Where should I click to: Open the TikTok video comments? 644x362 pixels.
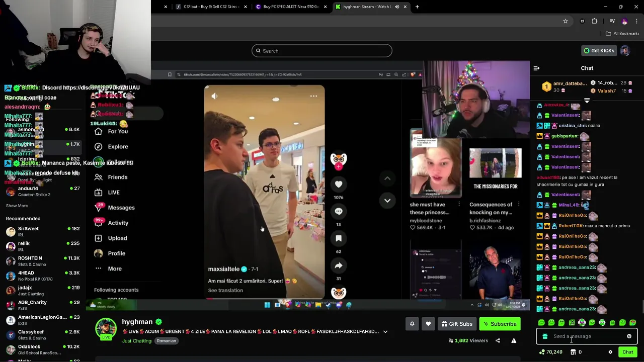339,212
